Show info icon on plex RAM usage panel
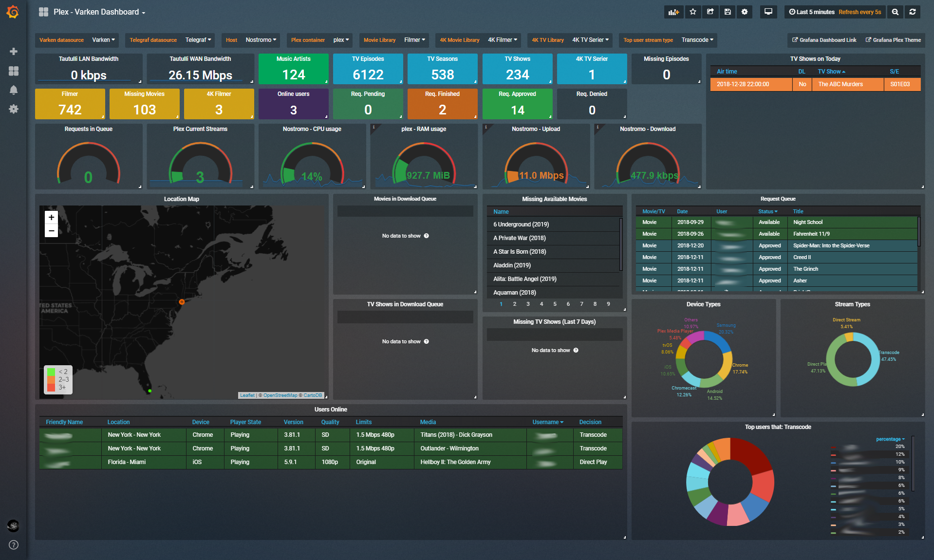This screenshot has width=934, height=560. pyautogui.click(x=374, y=127)
